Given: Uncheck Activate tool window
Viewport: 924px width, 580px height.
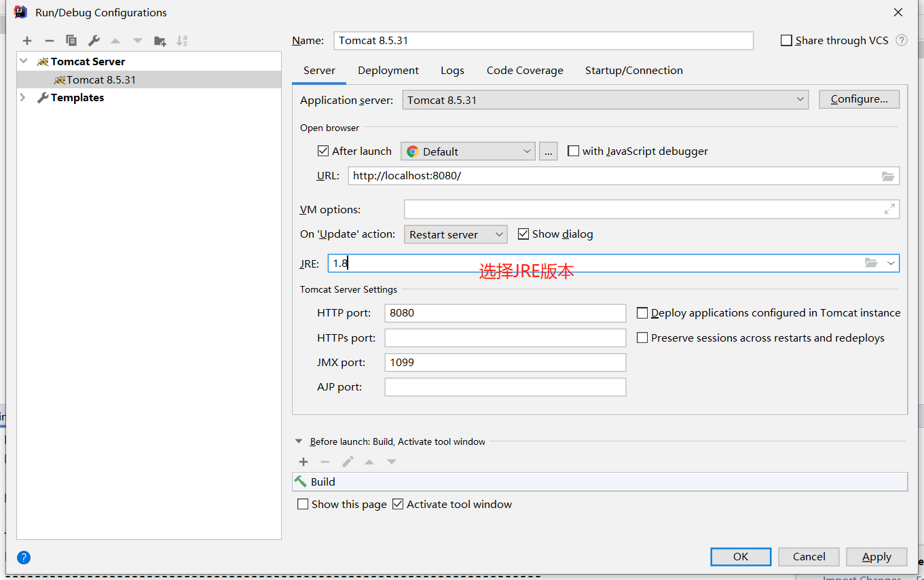Looking at the screenshot, I should 398,504.
